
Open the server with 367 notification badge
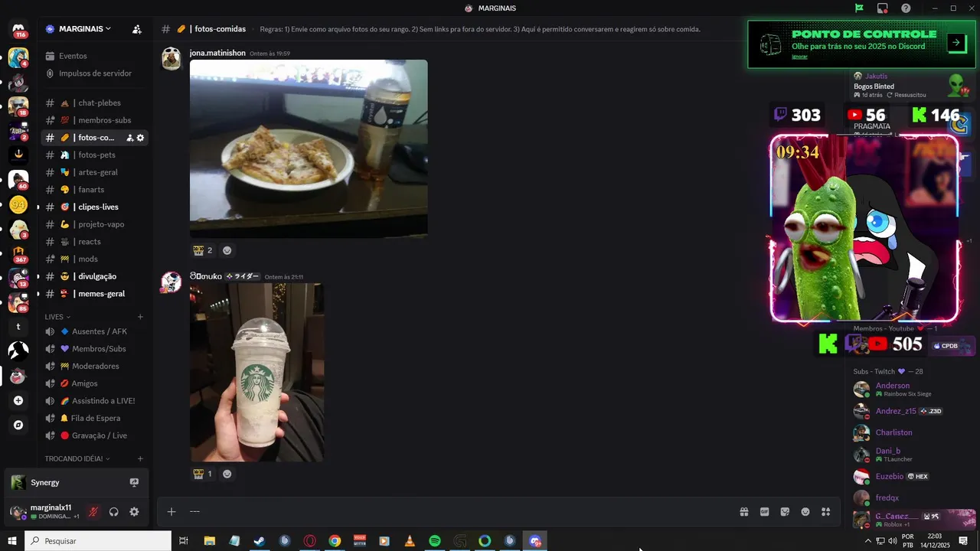pos(18,254)
